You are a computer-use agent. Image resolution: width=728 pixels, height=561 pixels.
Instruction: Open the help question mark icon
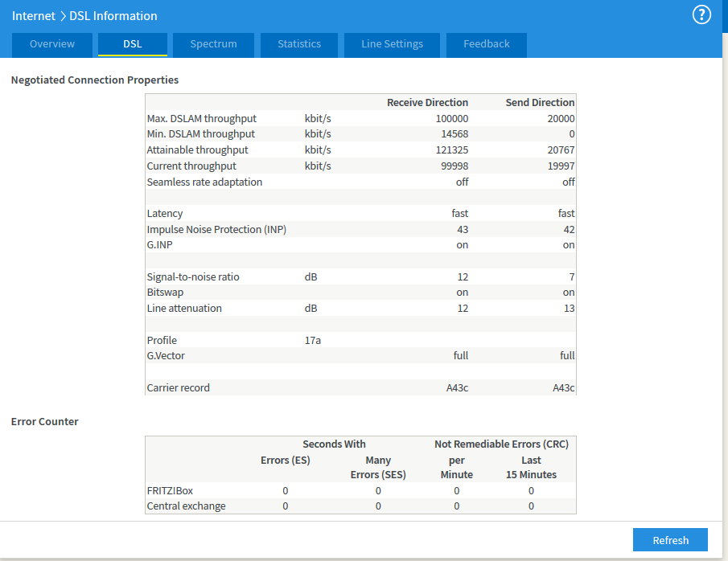coord(701,15)
